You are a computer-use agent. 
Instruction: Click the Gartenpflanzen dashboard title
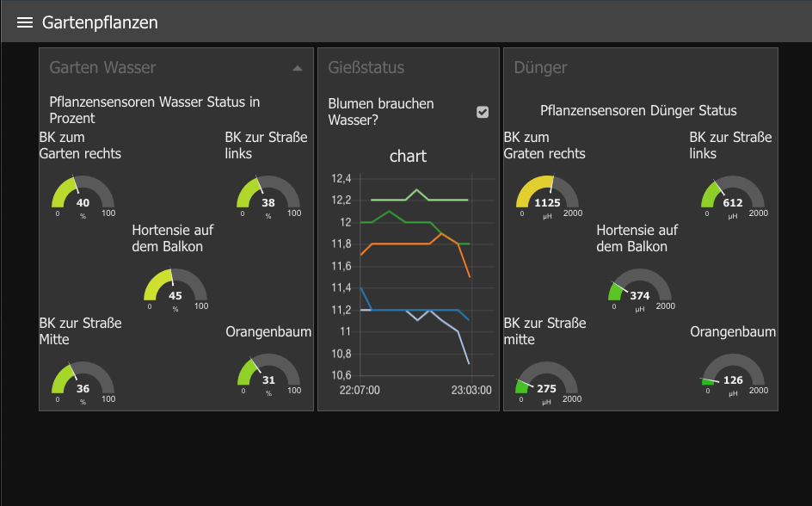pyautogui.click(x=100, y=22)
